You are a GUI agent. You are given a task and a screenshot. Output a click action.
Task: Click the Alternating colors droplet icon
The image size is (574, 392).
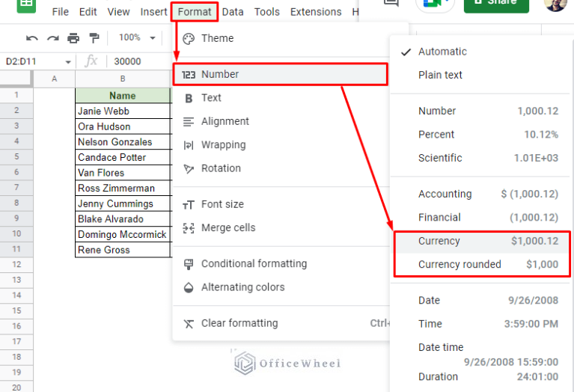coord(189,288)
